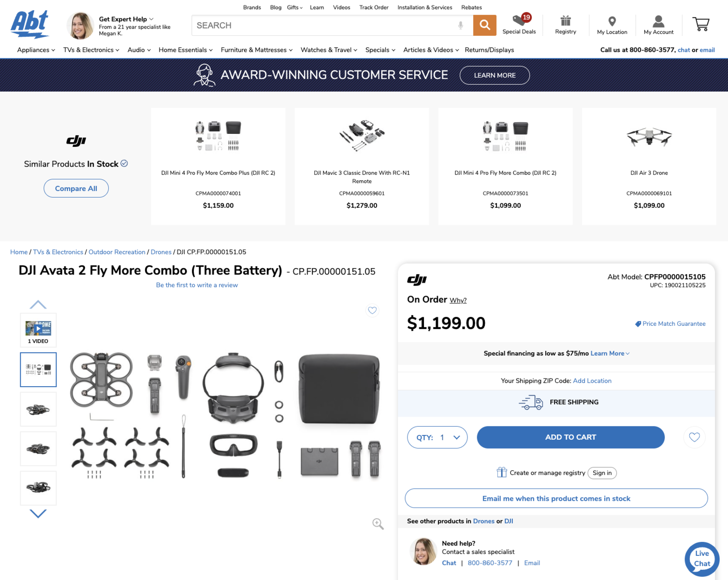The height and width of the screenshot is (580, 728).
Task: Click 'Be the first to write a review'
Action: pos(197,285)
